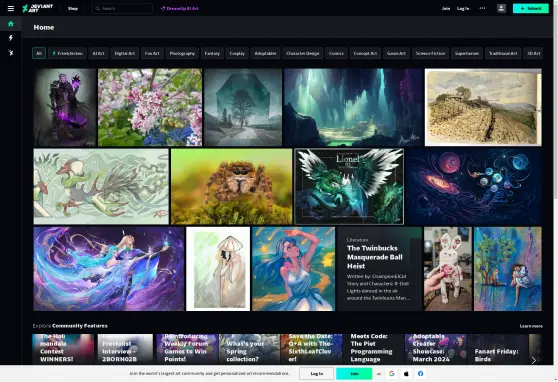Open the misty tree hexagon artwork
558x382 pixels.
point(243,107)
